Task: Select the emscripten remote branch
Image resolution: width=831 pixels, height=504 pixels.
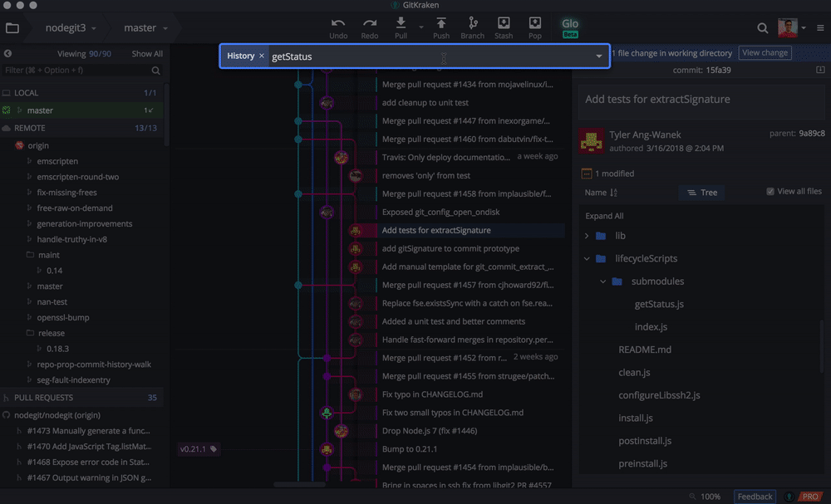Action: (57, 161)
